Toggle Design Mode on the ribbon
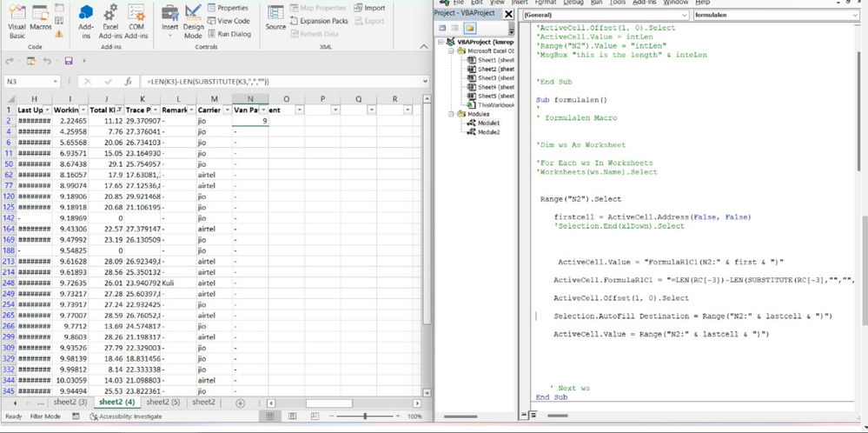The height and width of the screenshot is (433, 868). (193, 21)
